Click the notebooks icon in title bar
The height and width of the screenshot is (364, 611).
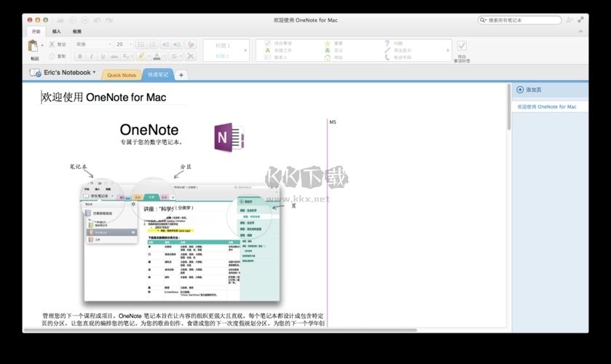coord(60,20)
